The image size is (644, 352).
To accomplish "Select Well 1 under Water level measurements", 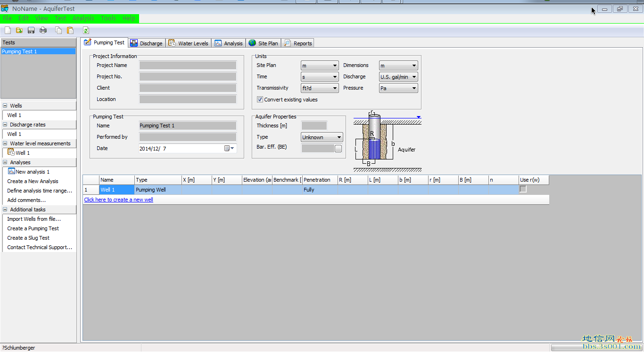I will (23, 153).
